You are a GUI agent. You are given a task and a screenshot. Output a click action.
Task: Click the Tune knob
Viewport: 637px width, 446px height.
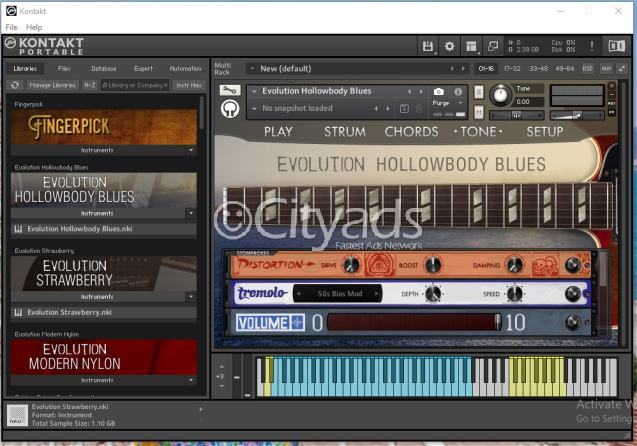500,95
